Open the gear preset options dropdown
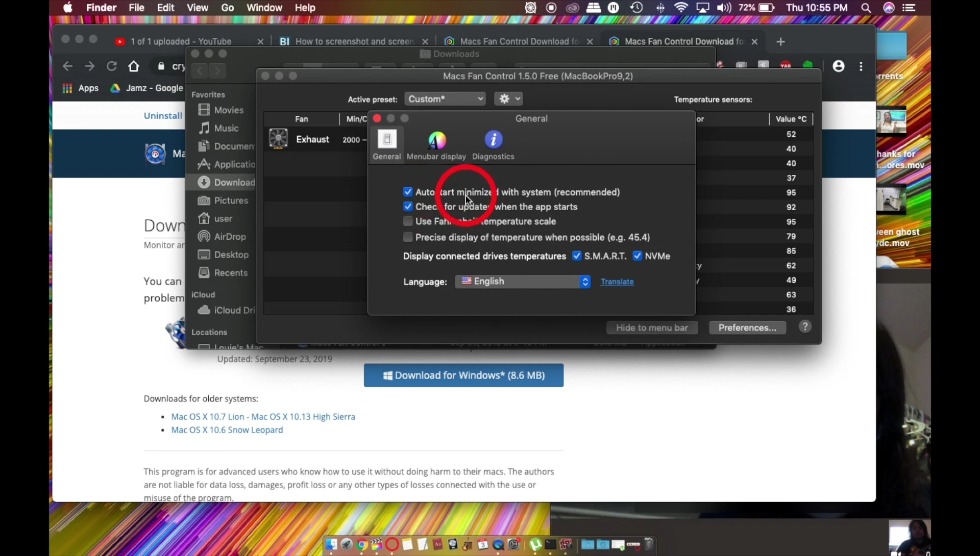980x556 pixels. click(508, 99)
